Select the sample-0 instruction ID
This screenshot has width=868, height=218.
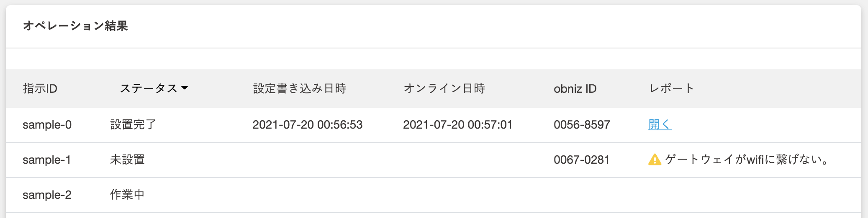click(47, 124)
